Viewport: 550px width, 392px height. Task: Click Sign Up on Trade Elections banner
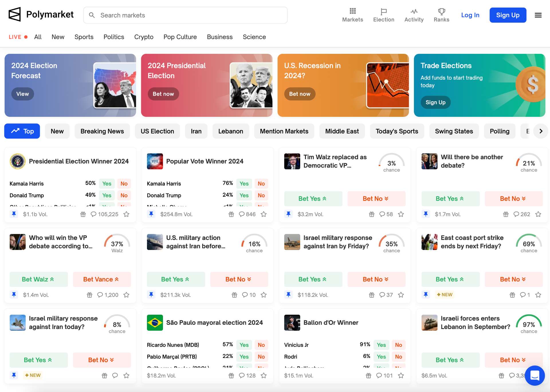pyautogui.click(x=435, y=102)
